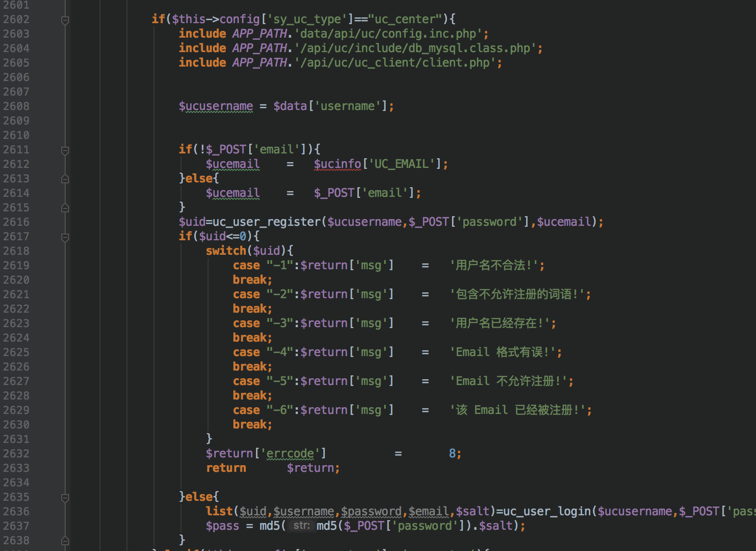Collapse the else block fold at line 2635

[x=65, y=497]
